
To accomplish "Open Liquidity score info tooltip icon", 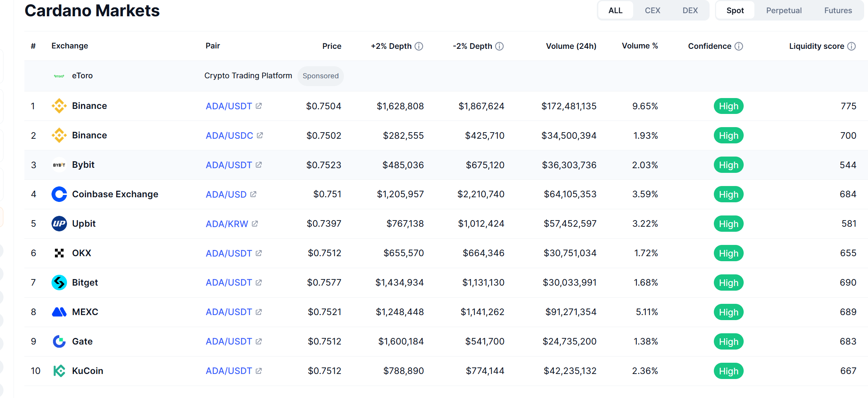I will 851,46.
